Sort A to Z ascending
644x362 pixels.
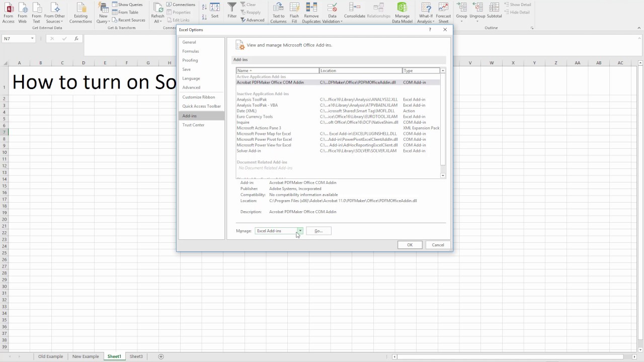[204, 7]
